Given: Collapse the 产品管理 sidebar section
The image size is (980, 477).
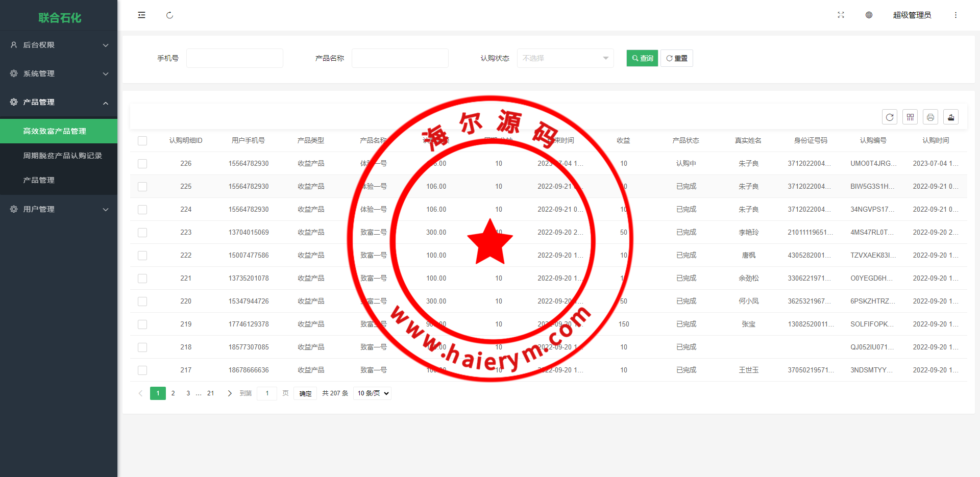Looking at the screenshot, I should click(x=59, y=102).
